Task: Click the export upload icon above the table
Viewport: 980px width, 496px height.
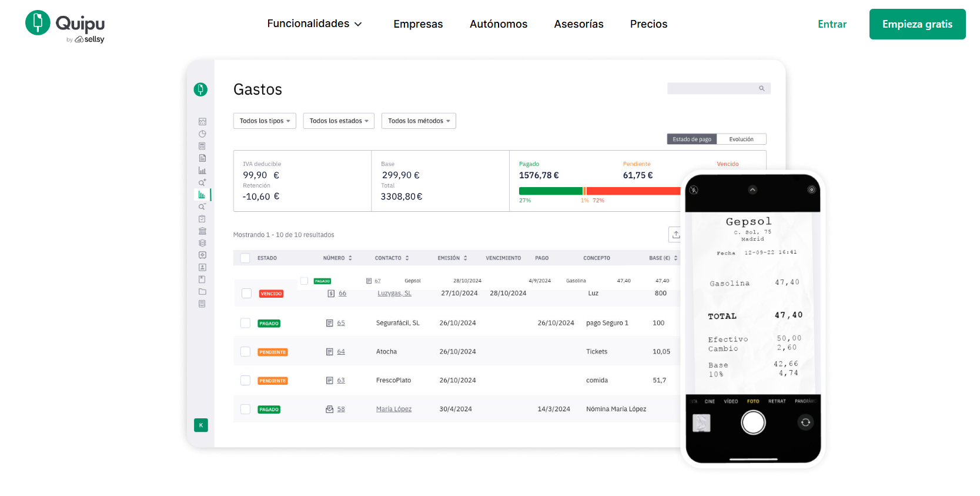Action: point(676,234)
